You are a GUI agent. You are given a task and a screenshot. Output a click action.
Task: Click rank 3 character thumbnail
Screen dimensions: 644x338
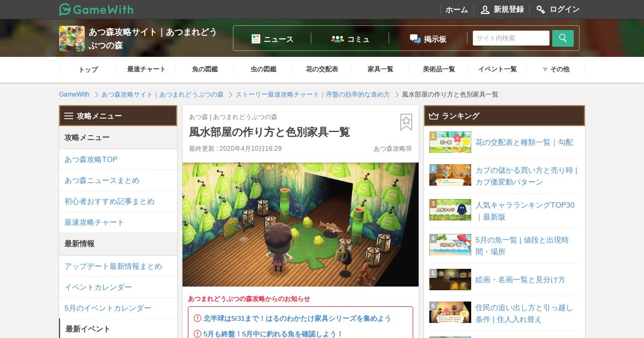pos(450,210)
